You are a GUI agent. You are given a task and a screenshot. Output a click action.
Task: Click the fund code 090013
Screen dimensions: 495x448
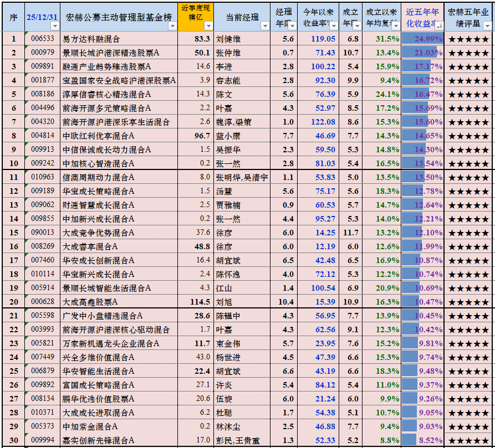coord(42,233)
